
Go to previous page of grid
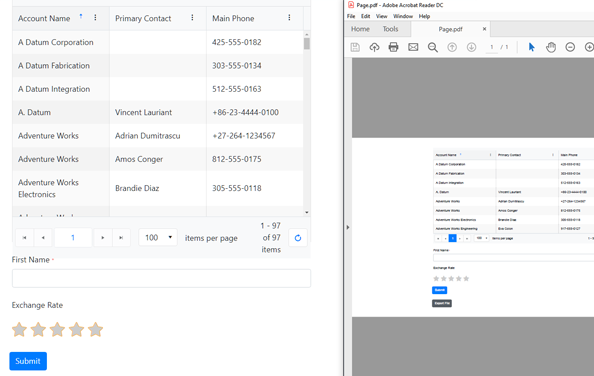pos(43,238)
